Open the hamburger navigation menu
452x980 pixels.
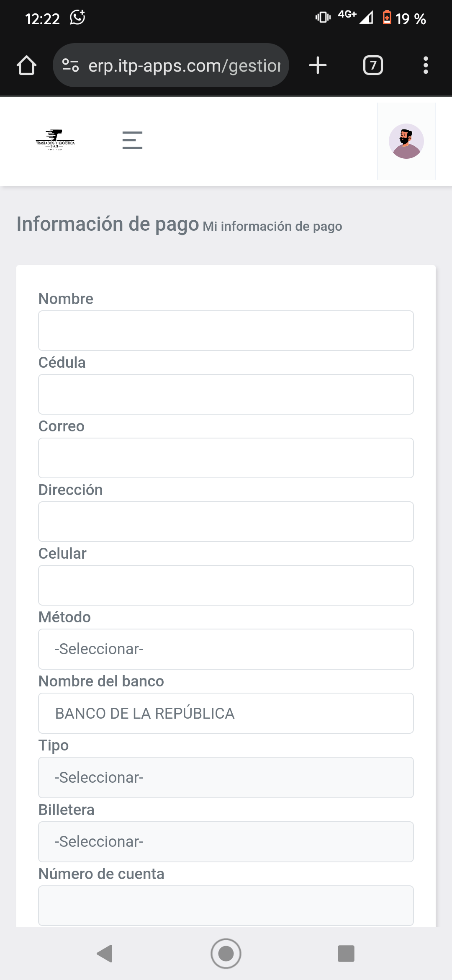132,140
